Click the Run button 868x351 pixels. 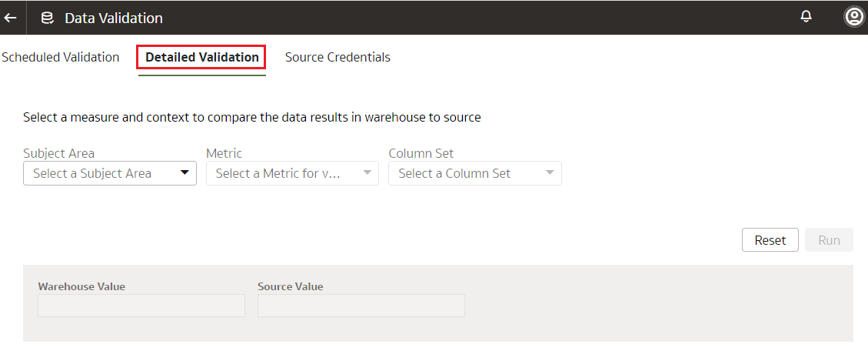[829, 240]
